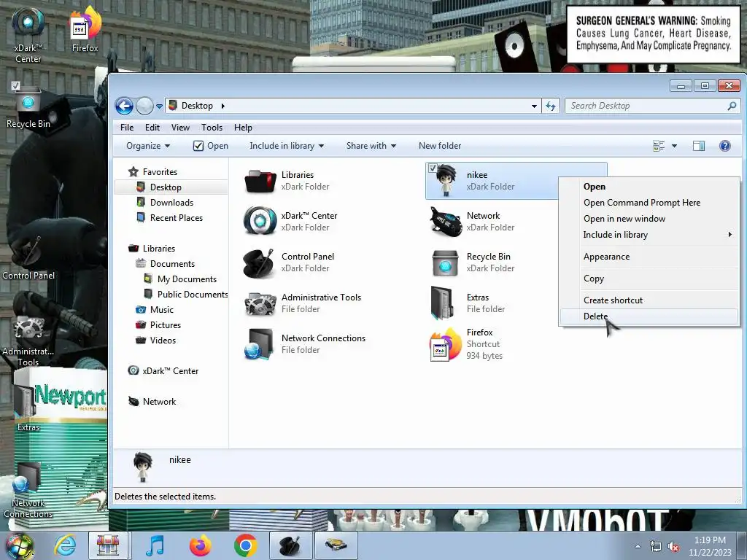Select the xDark Center icon in file list
This screenshot has width=747, height=560.
(x=260, y=221)
